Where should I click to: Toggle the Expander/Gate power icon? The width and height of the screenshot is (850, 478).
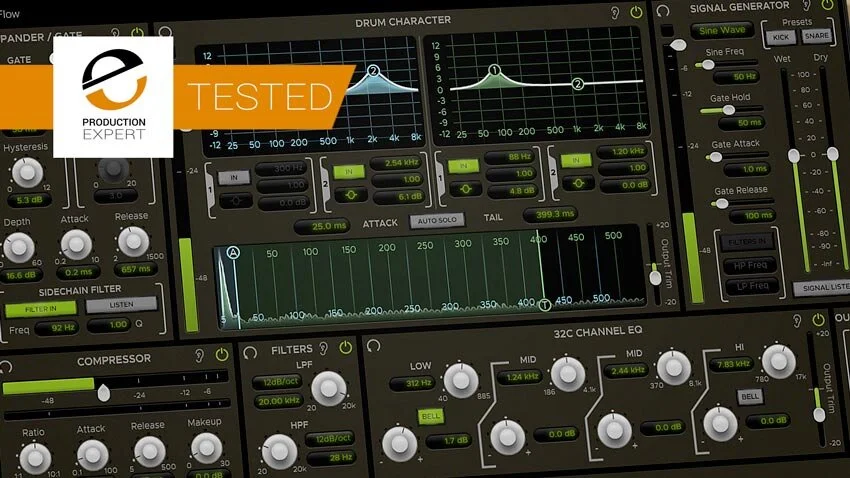coord(138,33)
